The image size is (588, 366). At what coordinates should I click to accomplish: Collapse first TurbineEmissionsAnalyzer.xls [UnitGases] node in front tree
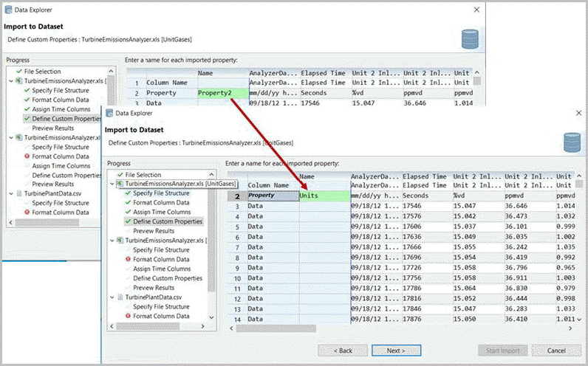coord(112,183)
